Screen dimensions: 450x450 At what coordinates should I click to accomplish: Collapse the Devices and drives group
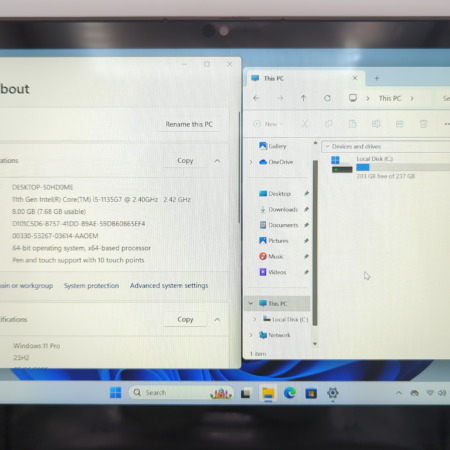[x=327, y=146]
